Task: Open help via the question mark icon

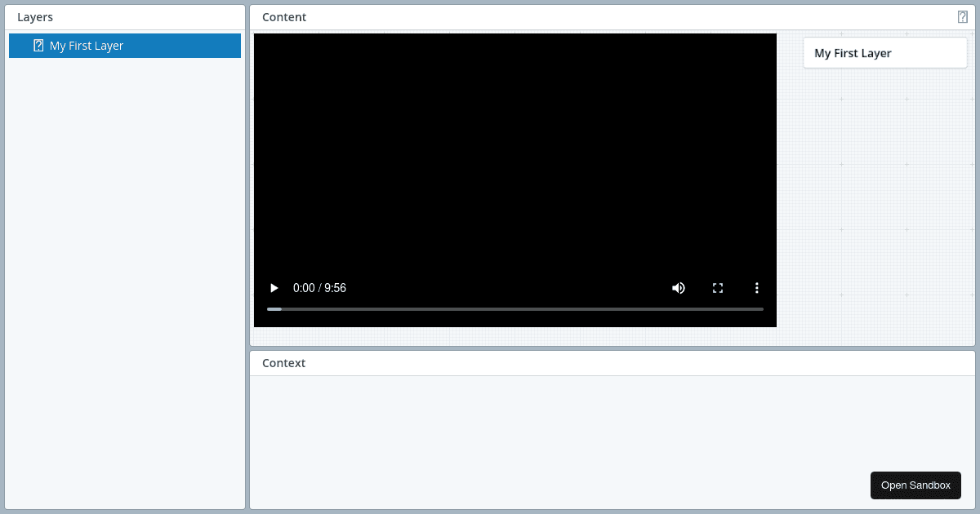Action: (963, 16)
